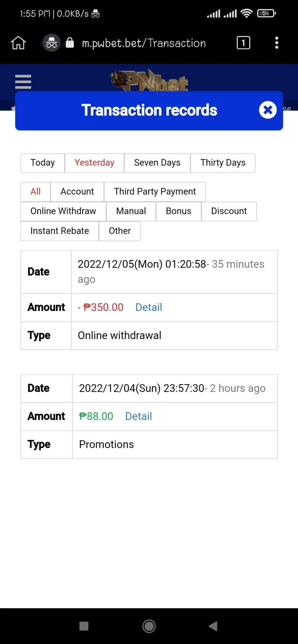Filter by Account transactions

(x=77, y=192)
